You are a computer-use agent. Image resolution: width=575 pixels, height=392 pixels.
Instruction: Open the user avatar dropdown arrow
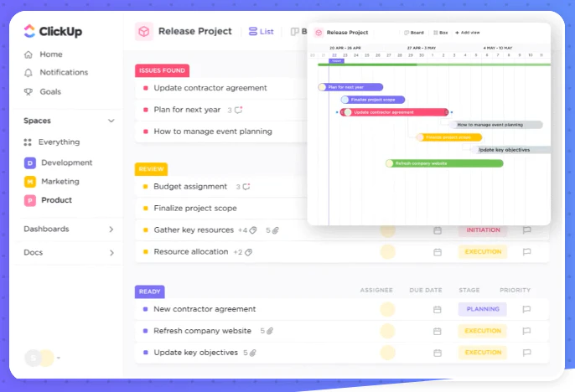[x=59, y=358]
